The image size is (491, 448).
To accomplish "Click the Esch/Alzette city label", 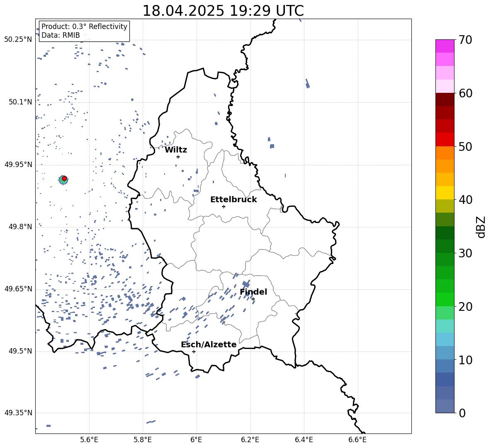I will coord(209,345).
